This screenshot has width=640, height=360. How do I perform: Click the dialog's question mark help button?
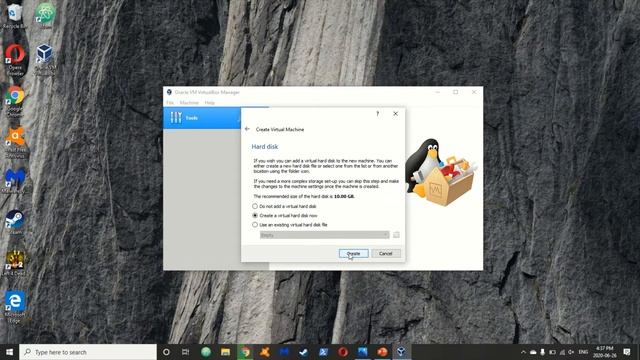[378, 113]
